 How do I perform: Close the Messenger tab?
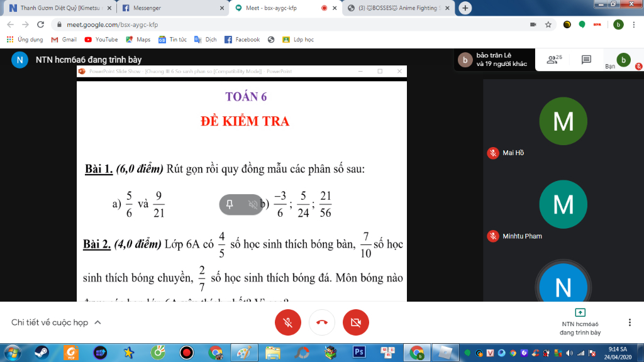tap(222, 8)
